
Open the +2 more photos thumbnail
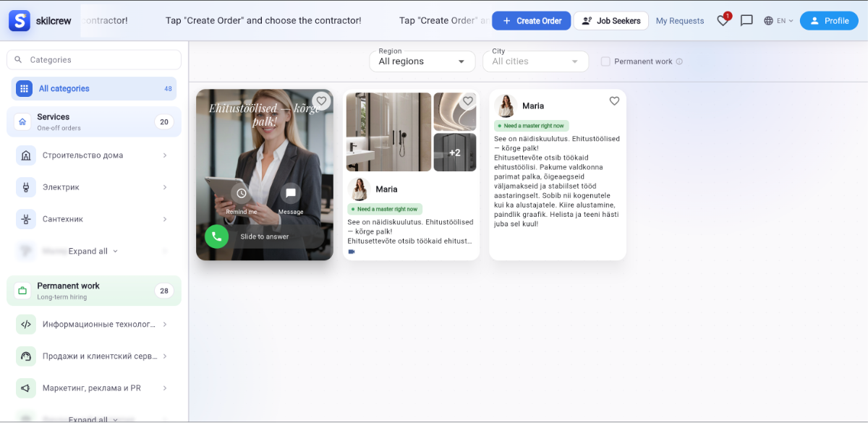pos(455,153)
